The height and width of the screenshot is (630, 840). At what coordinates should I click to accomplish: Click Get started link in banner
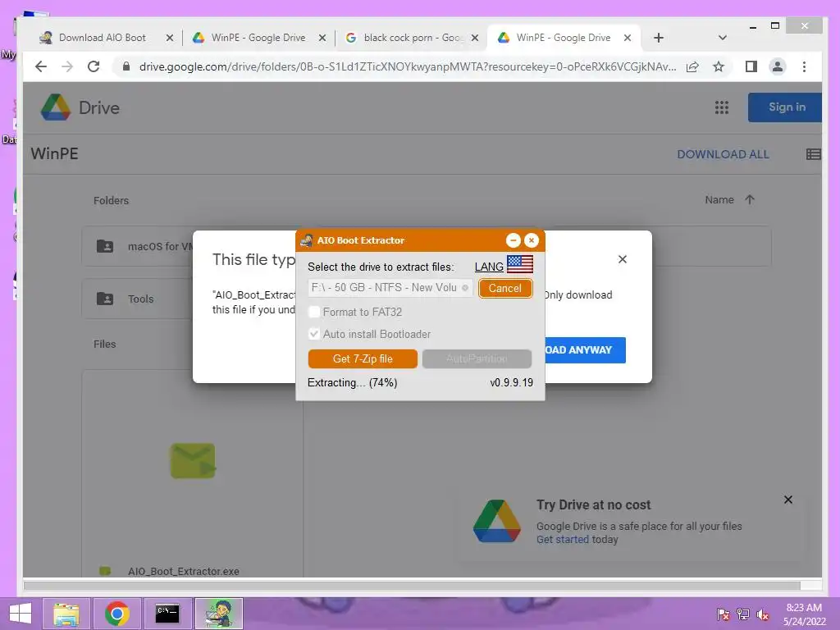click(x=563, y=540)
